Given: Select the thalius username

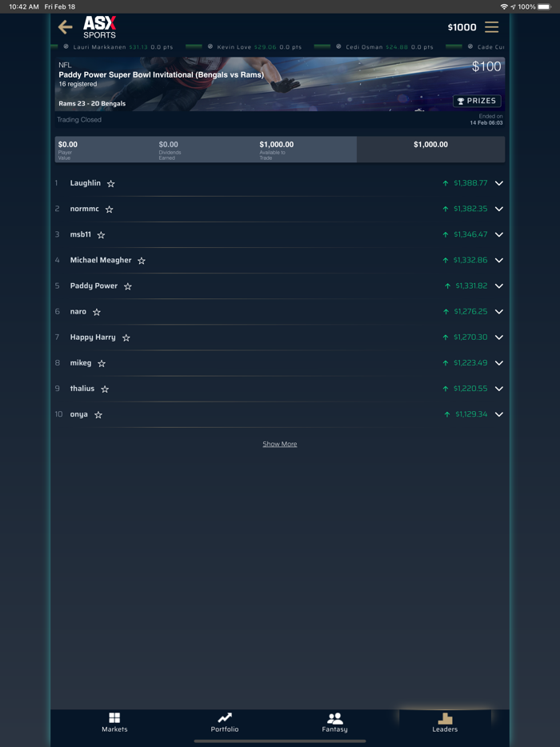Looking at the screenshot, I should [82, 389].
